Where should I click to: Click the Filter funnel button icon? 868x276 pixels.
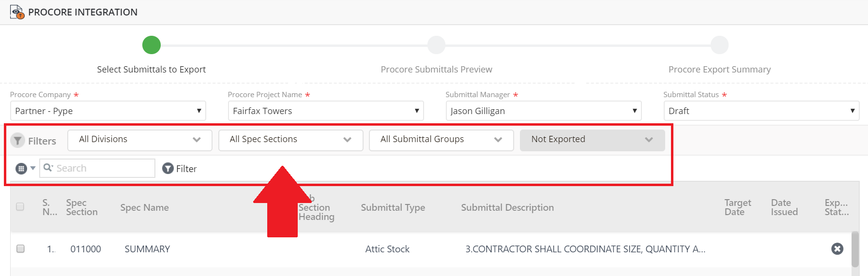point(168,168)
